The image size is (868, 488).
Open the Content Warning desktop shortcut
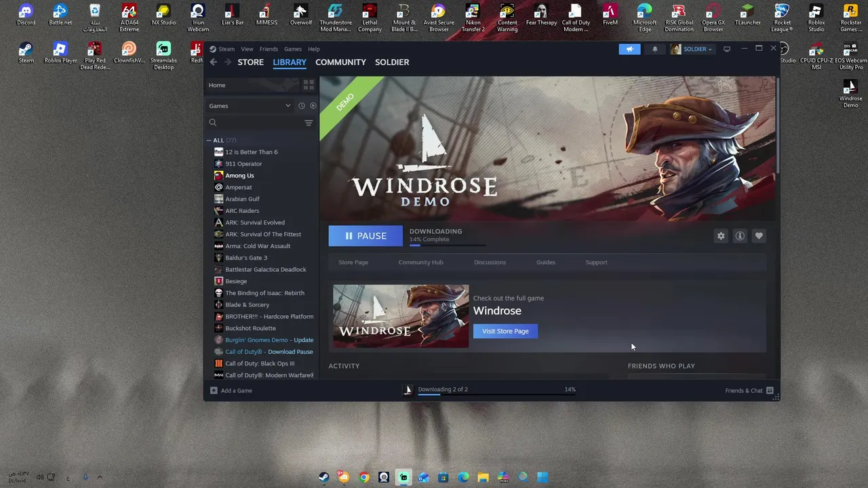tap(507, 18)
